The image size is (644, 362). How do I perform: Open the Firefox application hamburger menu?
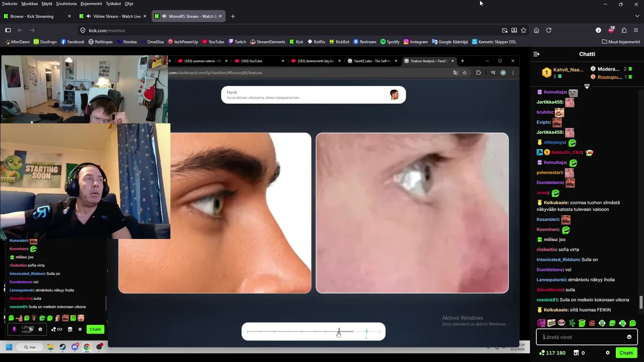click(636, 30)
